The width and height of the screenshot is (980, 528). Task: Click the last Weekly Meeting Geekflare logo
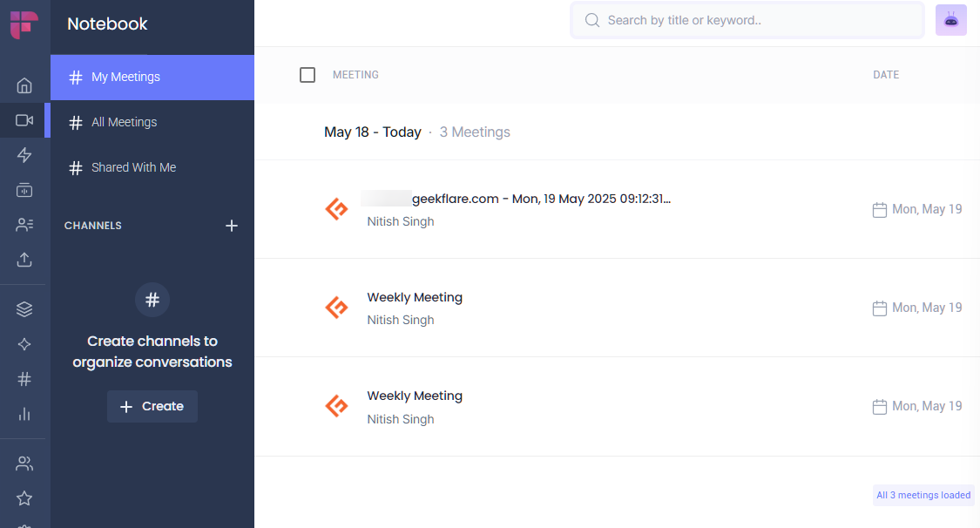337,406
